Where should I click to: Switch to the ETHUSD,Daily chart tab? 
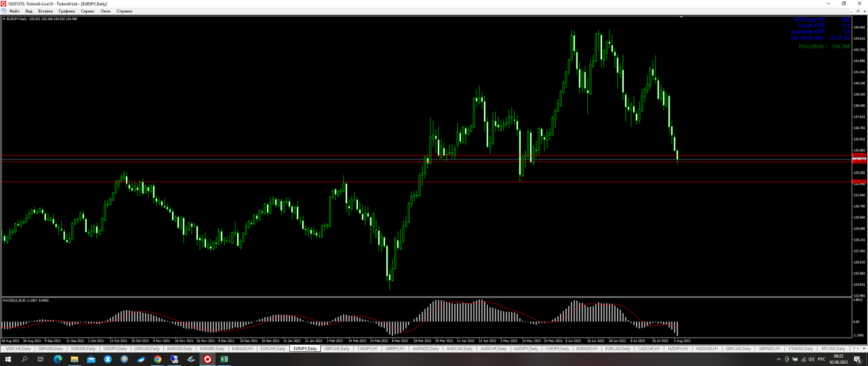pos(801,349)
